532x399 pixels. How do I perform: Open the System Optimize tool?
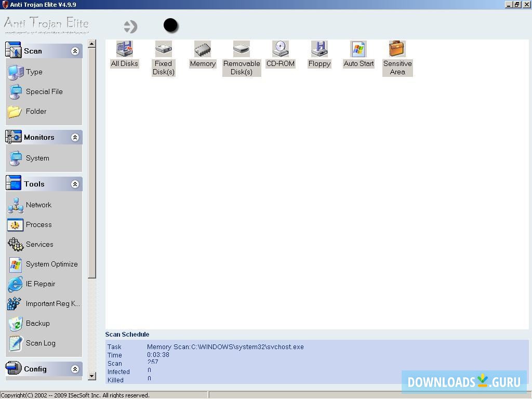coord(43,264)
